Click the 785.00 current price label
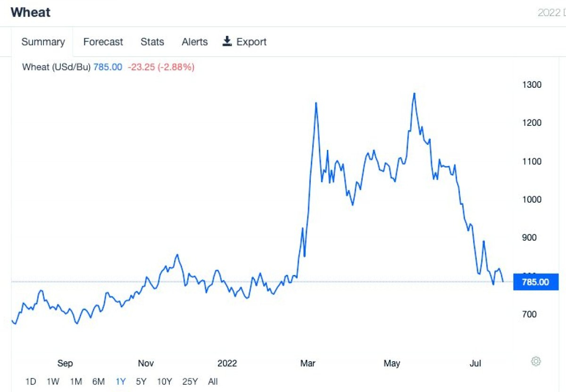This screenshot has height=392, width=566. coord(535,282)
